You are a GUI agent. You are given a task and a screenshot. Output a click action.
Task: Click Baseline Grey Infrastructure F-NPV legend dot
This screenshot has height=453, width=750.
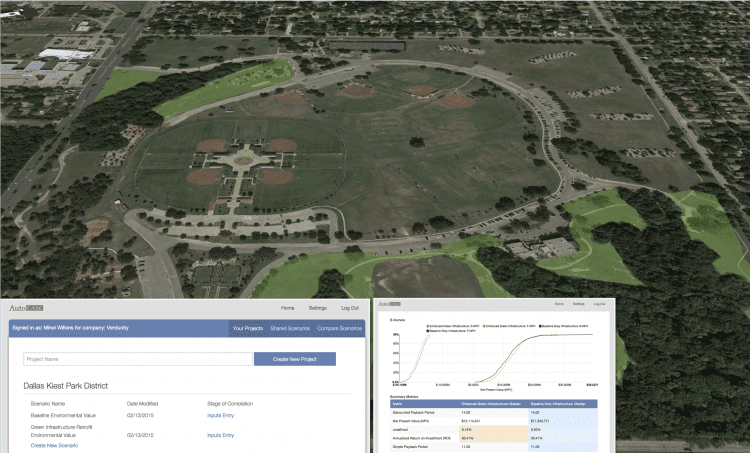click(x=428, y=330)
